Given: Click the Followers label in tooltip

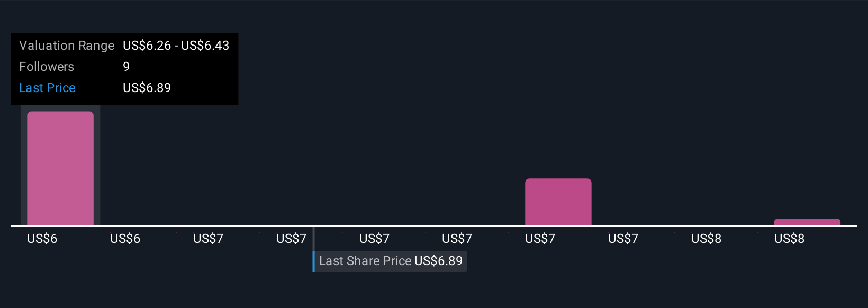Looking at the screenshot, I should (47, 67).
